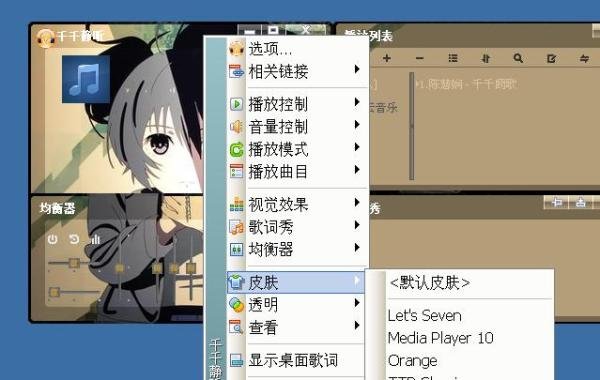600x380 pixels.
Task: Click the spectrum bars icon beside 视觉效果
Action: click(x=236, y=204)
